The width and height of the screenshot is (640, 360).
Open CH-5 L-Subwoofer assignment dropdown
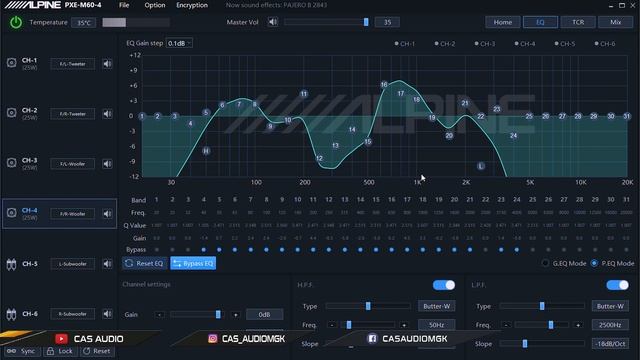click(73, 264)
